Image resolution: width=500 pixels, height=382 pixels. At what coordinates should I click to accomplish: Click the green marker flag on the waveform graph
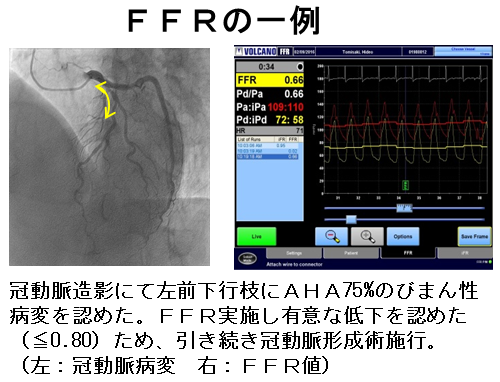[x=405, y=185]
